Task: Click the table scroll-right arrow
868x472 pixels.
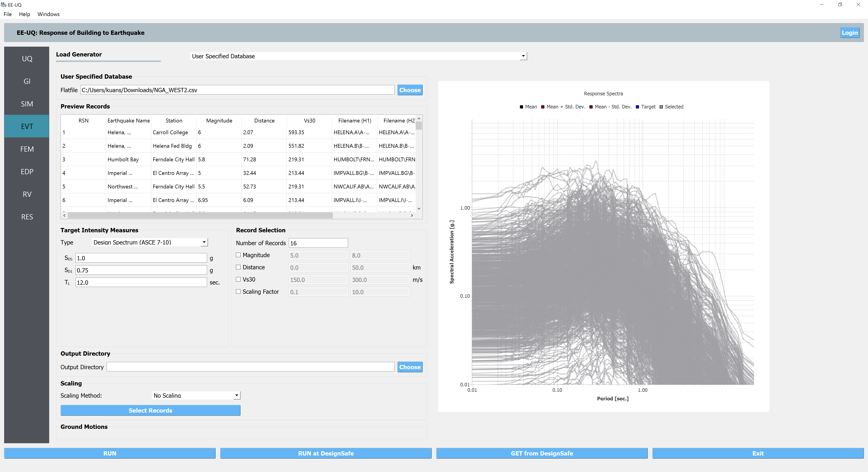Action: point(412,215)
